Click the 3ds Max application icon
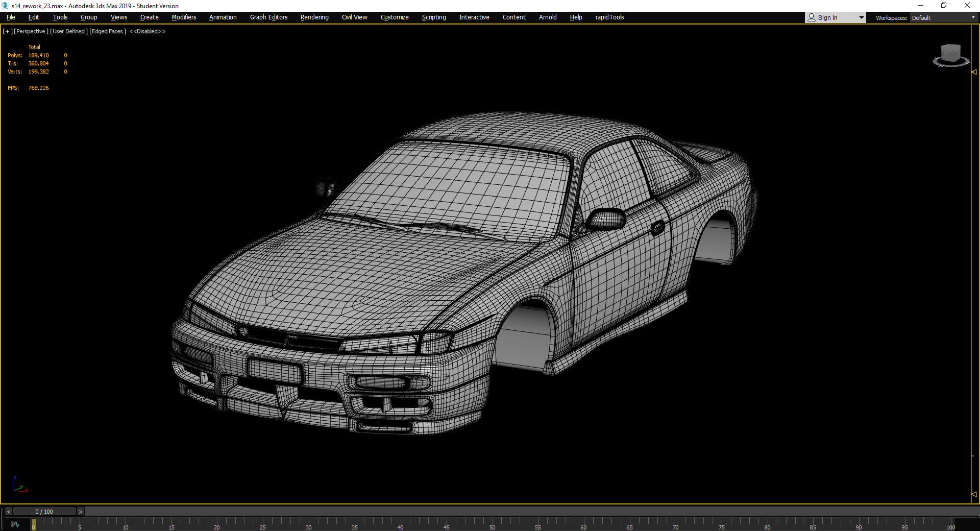Image resolution: width=980 pixels, height=531 pixels. click(x=5, y=6)
